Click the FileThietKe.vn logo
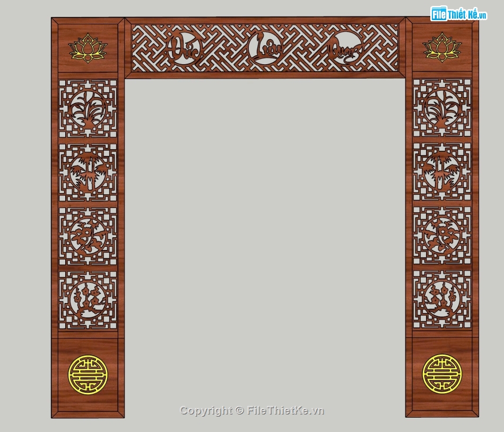Viewport: 504px width, 432px height. click(458, 14)
